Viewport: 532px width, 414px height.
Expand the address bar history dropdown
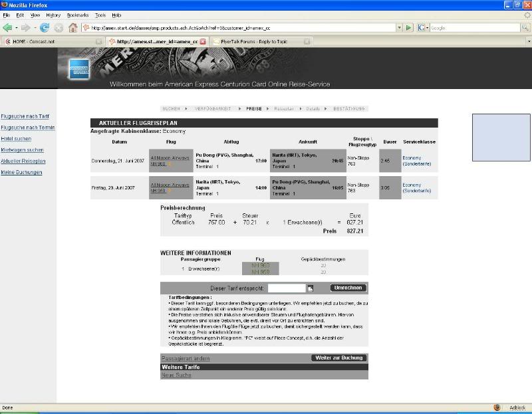400,28
